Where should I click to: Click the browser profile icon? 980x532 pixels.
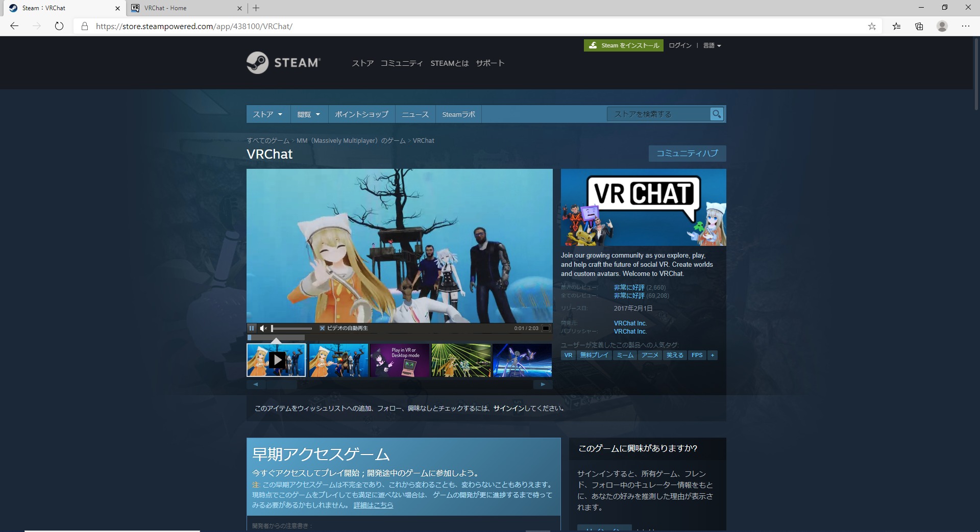coord(943,26)
